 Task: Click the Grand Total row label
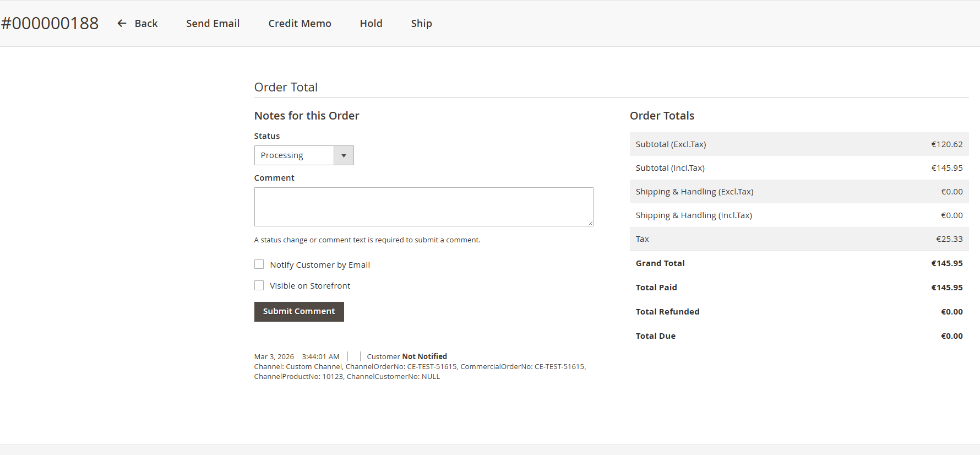click(660, 263)
